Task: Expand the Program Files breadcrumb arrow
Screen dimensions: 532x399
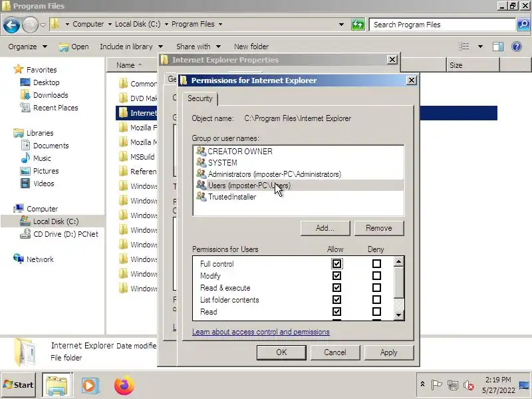Action: pyautogui.click(x=220, y=24)
